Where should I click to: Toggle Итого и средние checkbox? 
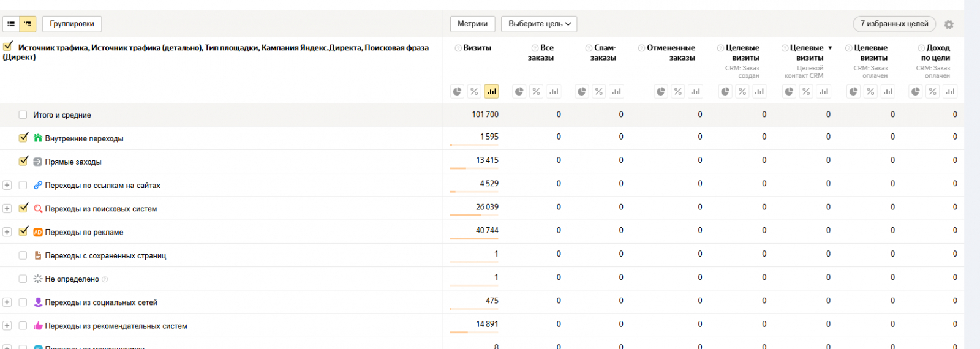[x=23, y=114]
